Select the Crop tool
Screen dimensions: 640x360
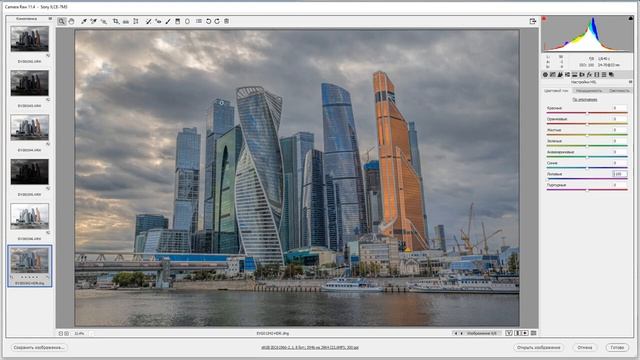pyautogui.click(x=116, y=21)
